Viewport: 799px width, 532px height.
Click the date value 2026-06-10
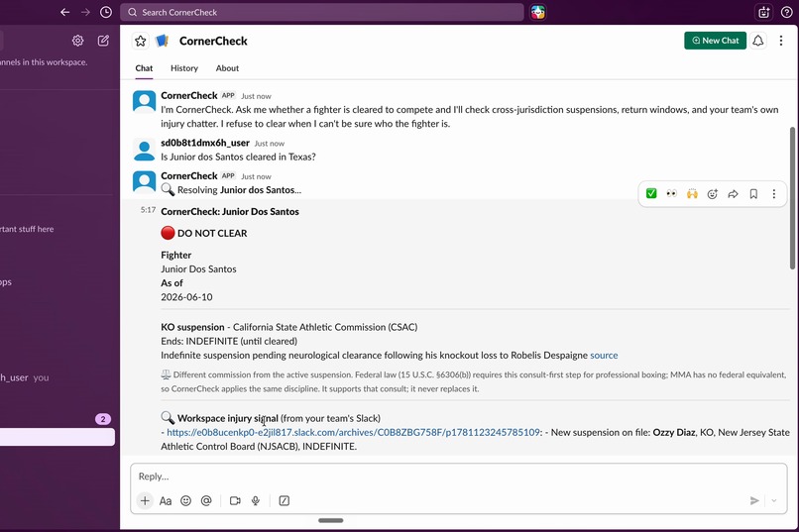186,297
